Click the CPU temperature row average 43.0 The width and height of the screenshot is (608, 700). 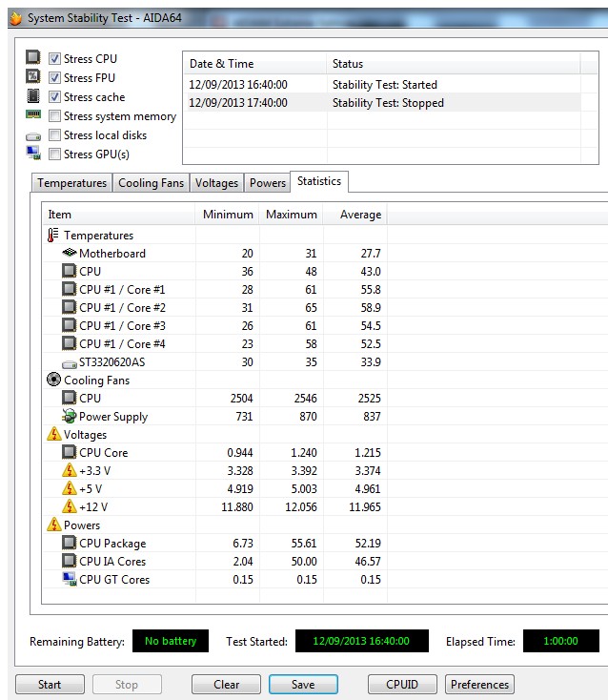coord(371,272)
